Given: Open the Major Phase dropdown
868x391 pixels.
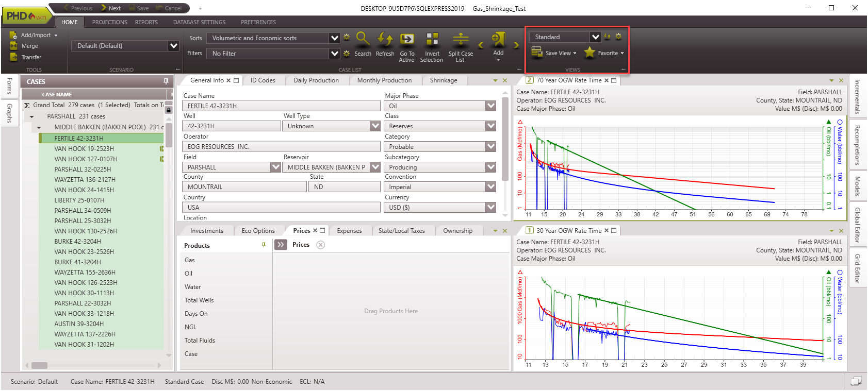Looking at the screenshot, I should (x=490, y=106).
